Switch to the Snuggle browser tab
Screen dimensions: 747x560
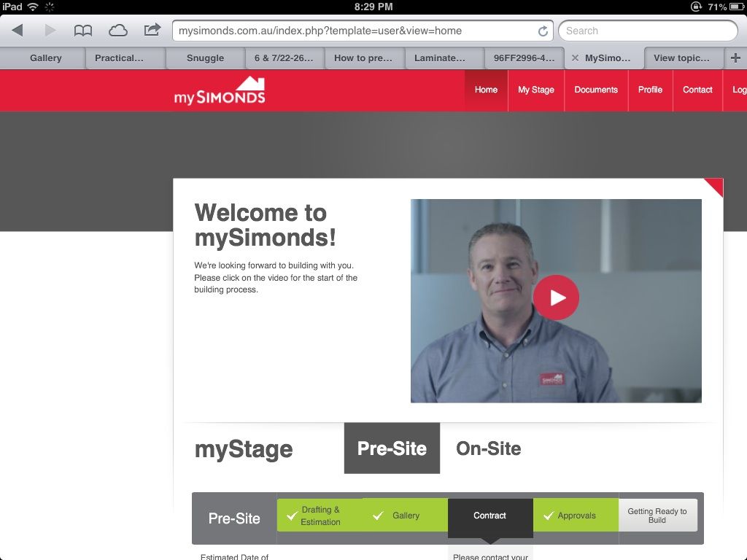(x=205, y=58)
